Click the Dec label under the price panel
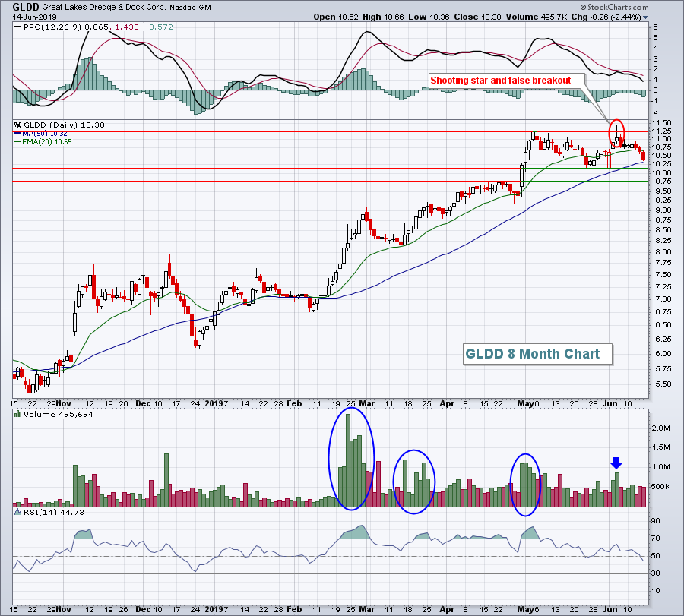Viewport: 684px width, 616px height. pos(143,403)
